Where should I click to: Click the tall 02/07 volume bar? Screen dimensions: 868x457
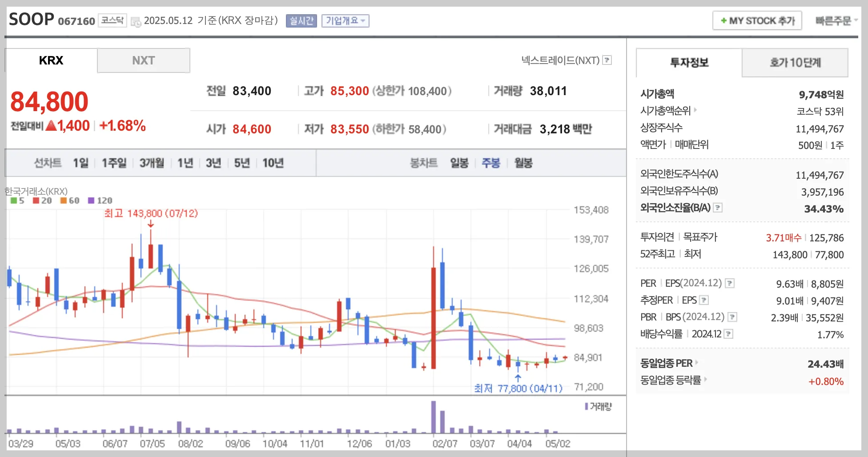coord(434,417)
